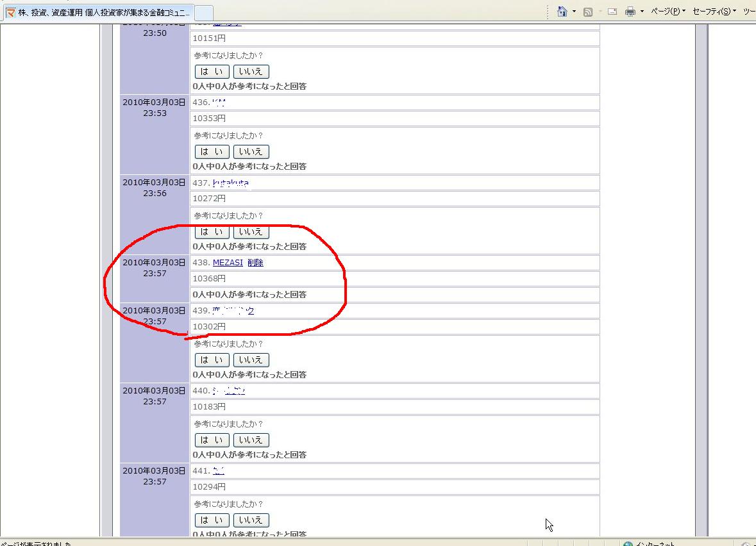Click the Print icon in the toolbar
This screenshot has height=546, width=756.
(x=630, y=12)
